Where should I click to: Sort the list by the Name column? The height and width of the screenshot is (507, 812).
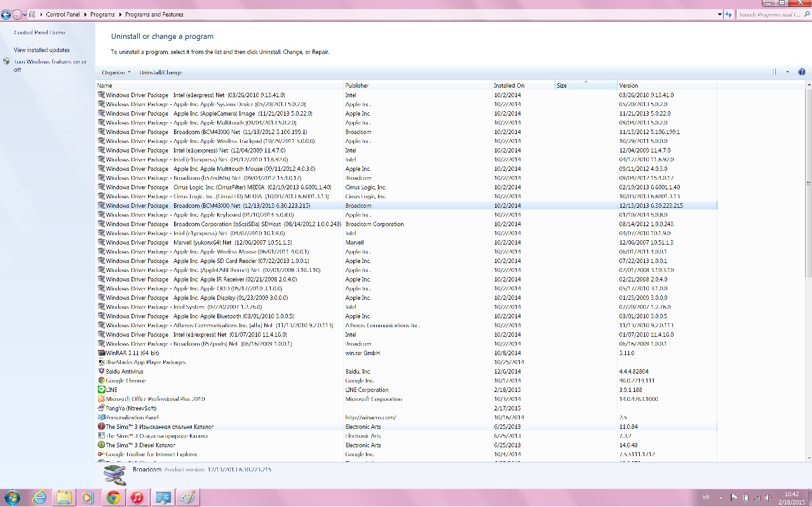pos(219,85)
